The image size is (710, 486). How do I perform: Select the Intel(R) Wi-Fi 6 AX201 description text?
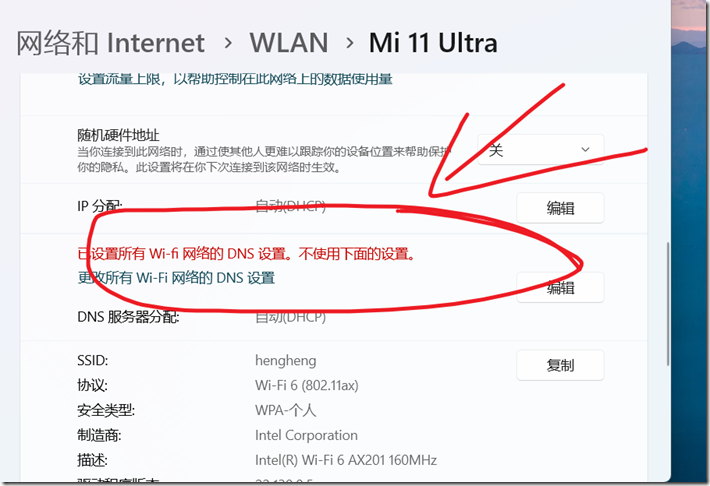(x=346, y=460)
